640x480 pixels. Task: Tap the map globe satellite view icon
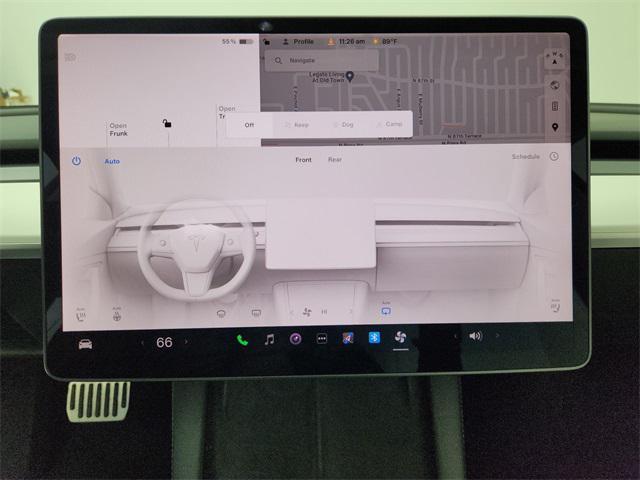[x=555, y=85]
